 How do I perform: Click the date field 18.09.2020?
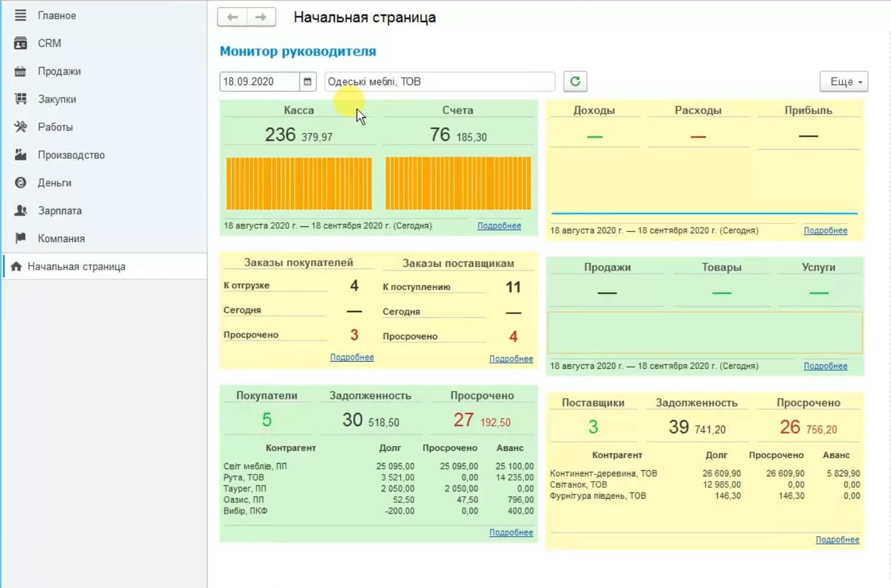(260, 81)
